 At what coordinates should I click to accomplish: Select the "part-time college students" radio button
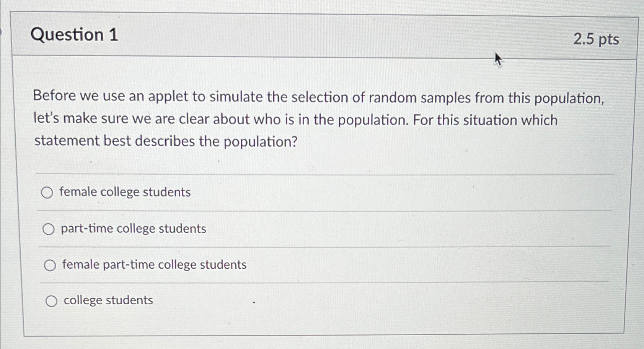click(x=49, y=229)
